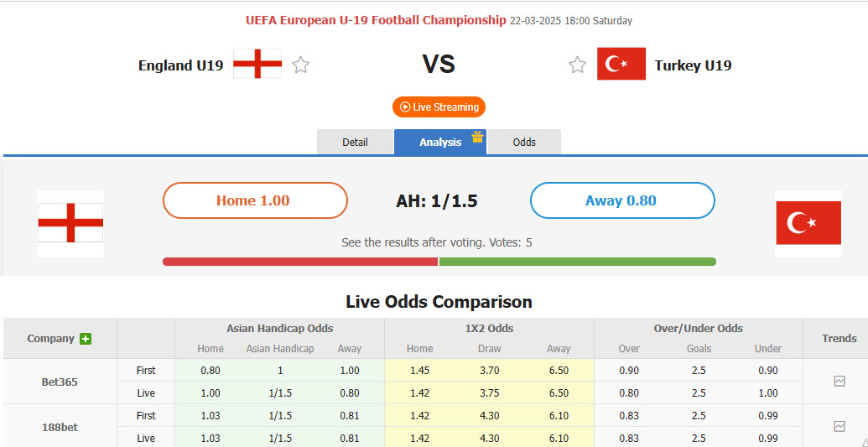Viewport: 868px width, 447px height.
Task: Favorite Turkey U19 with the star icon
Action: tap(577, 65)
